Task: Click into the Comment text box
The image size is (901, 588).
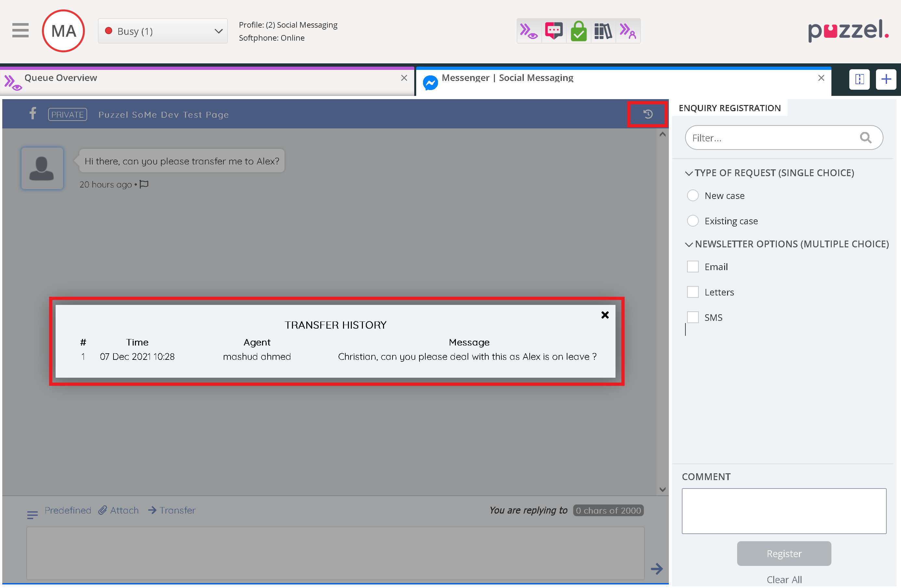Action: tap(784, 511)
